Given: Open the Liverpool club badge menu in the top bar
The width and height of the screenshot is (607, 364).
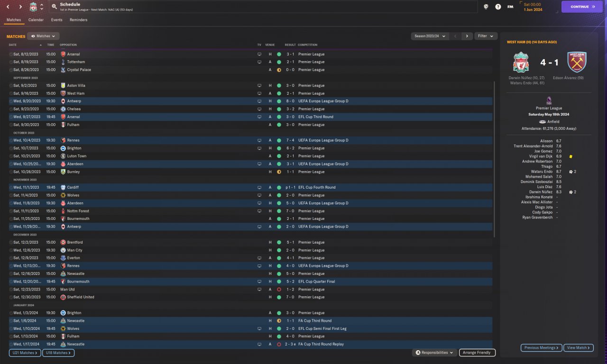Looking at the screenshot, I should 33,7.
